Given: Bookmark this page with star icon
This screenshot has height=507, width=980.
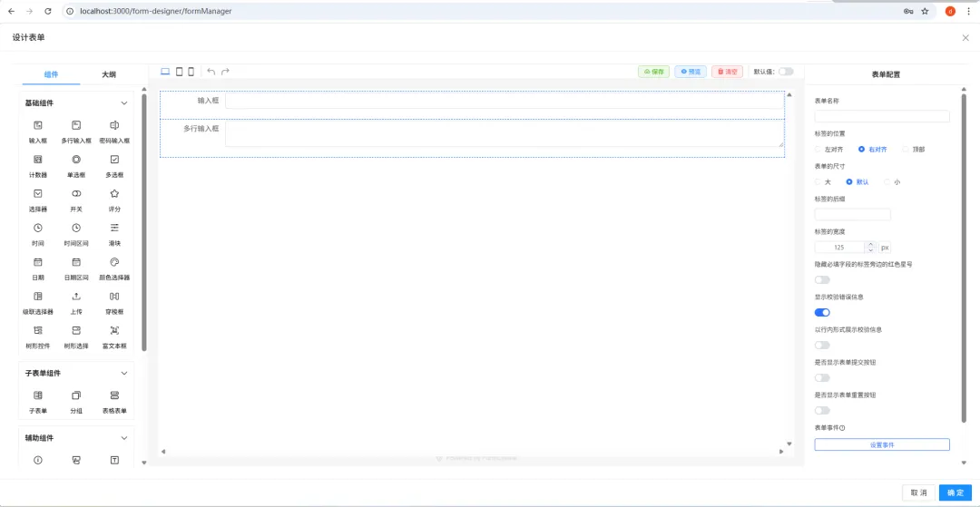Looking at the screenshot, I should coord(925,11).
